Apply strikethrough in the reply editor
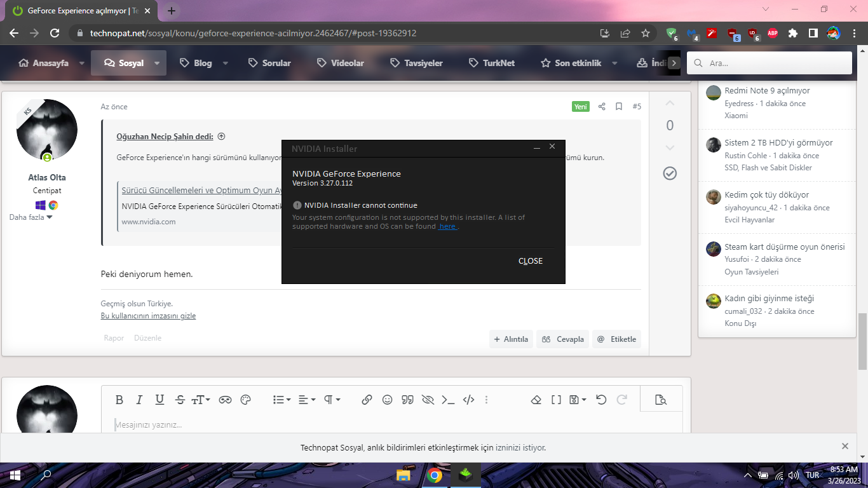 [180, 400]
